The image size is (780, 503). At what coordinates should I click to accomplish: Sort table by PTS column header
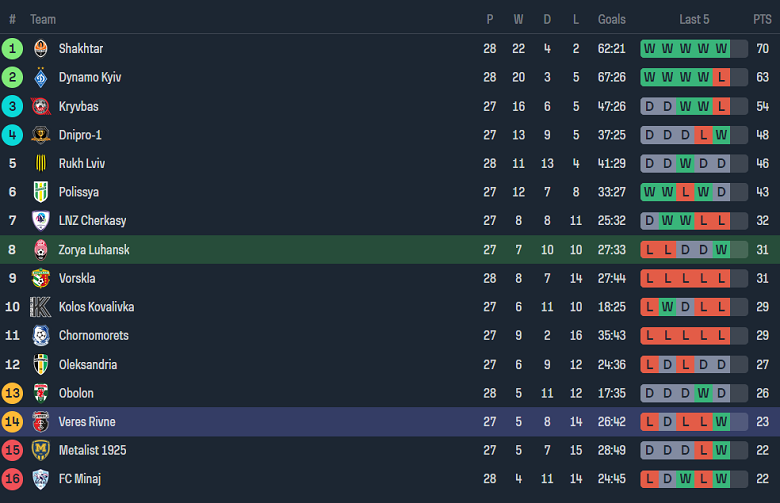point(762,19)
